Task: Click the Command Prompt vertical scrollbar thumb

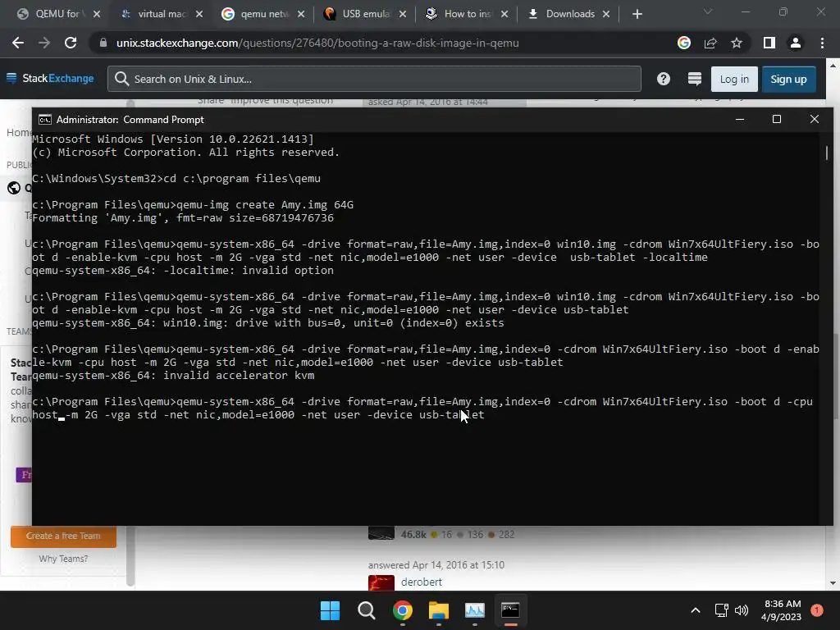Action: (827, 152)
